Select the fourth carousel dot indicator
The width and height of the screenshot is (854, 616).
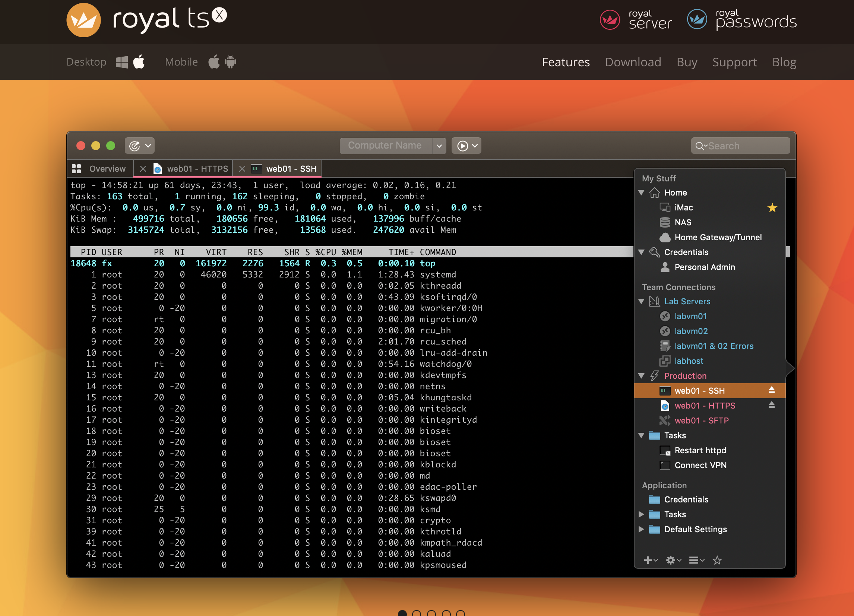(x=446, y=613)
